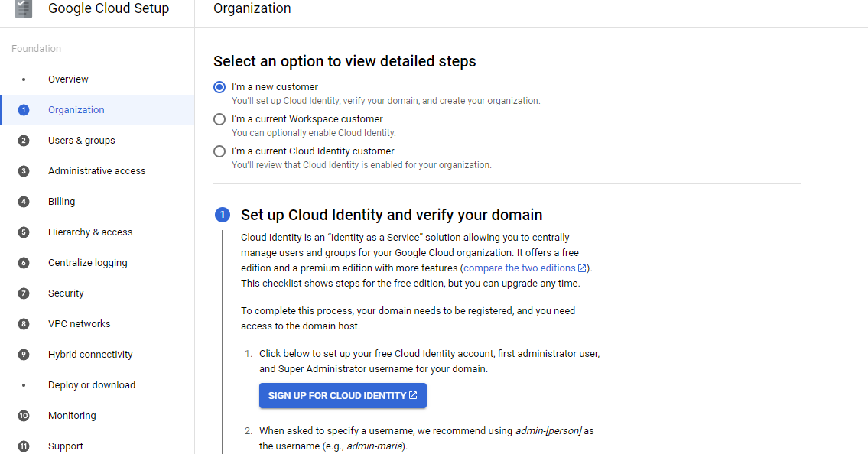Select "I'm a current Cloud Identity customer"

point(219,151)
